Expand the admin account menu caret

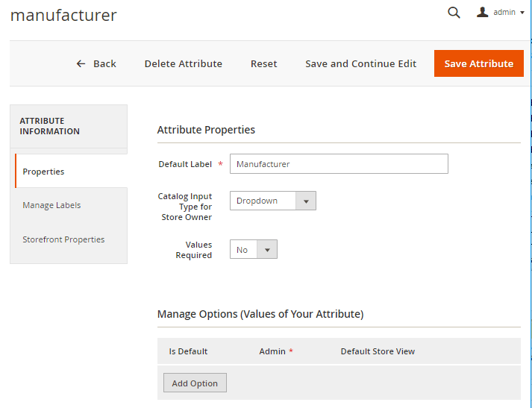522,13
